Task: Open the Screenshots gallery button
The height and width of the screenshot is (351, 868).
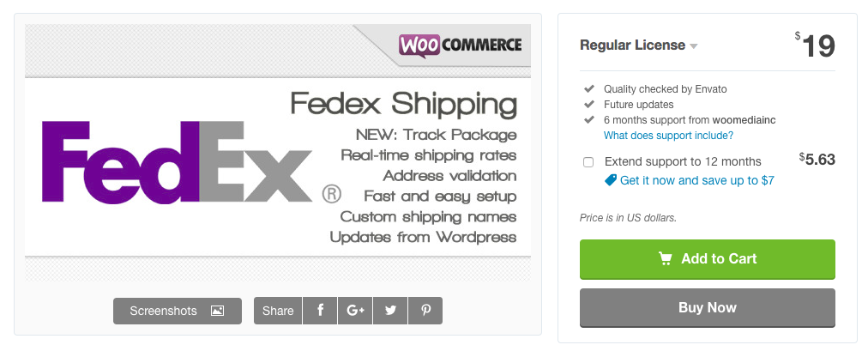Action: (x=178, y=311)
